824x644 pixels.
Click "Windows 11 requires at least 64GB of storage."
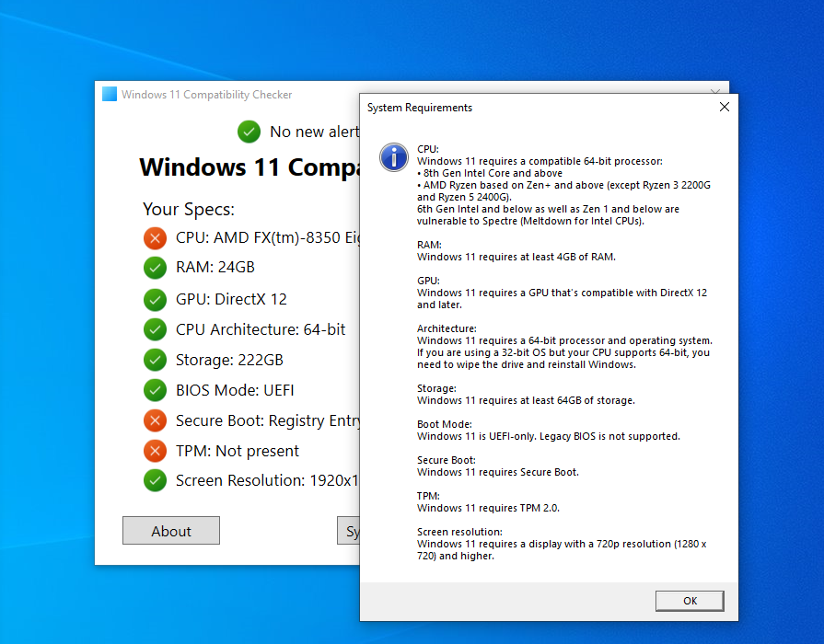pyautogui.click(x=526, y=400)
